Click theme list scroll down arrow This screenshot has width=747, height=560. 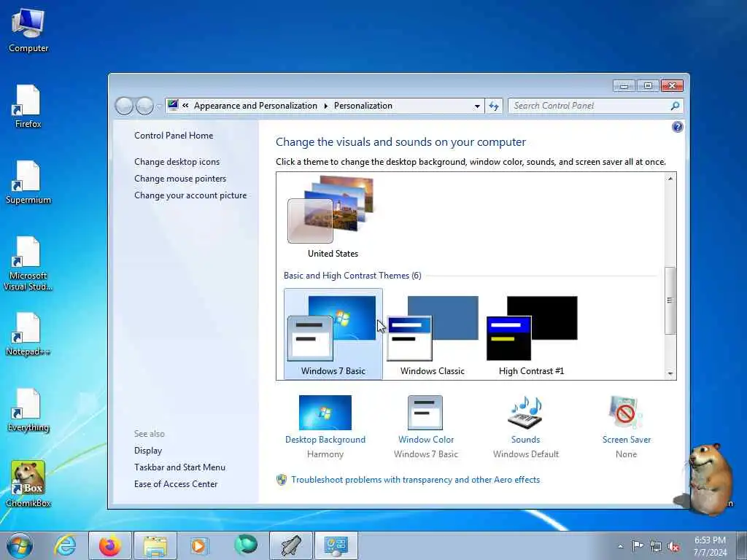[x=670, y=374]
